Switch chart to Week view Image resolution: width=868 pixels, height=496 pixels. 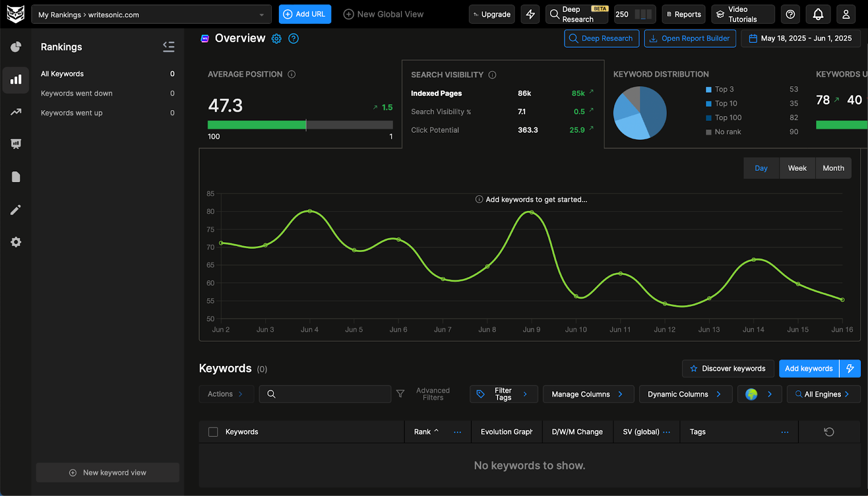click(x=797, y=168)
